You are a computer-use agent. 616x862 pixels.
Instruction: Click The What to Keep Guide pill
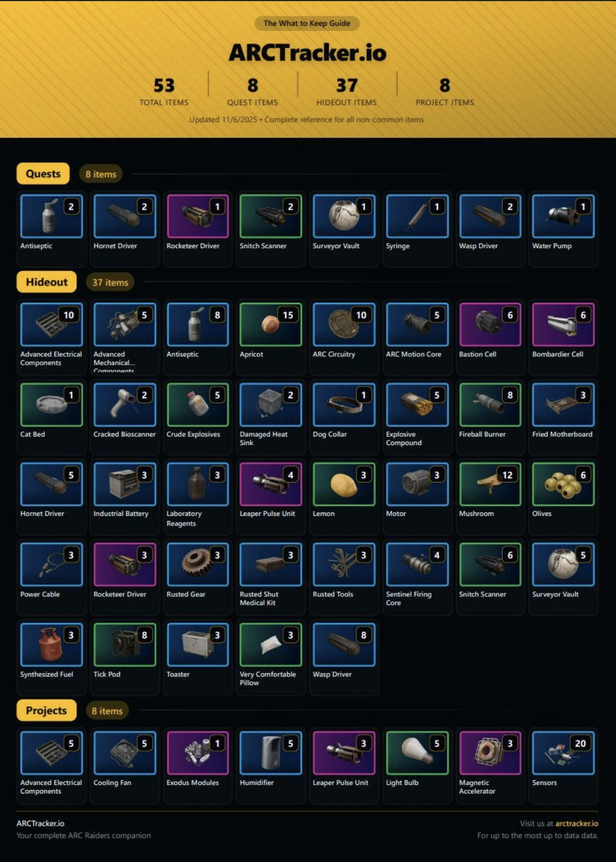(x=307, y=23)
